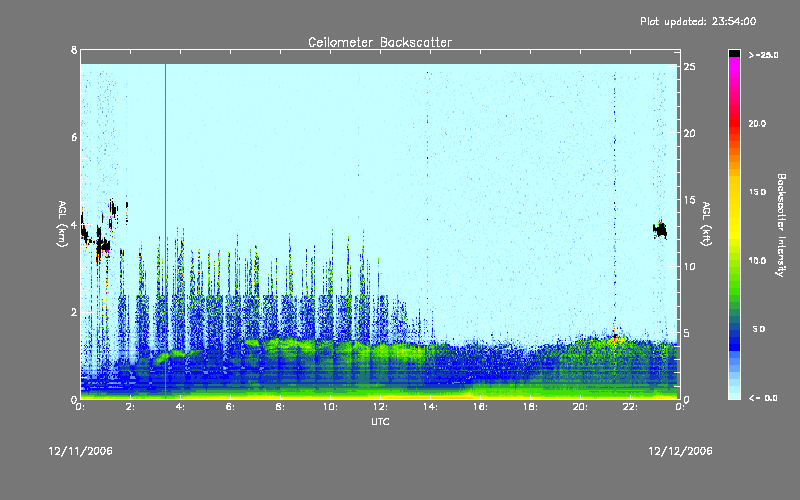Click the "4:" UTC hour tick label
The image size is (800, 500).
pyautogui.click(x=181, y=407)
